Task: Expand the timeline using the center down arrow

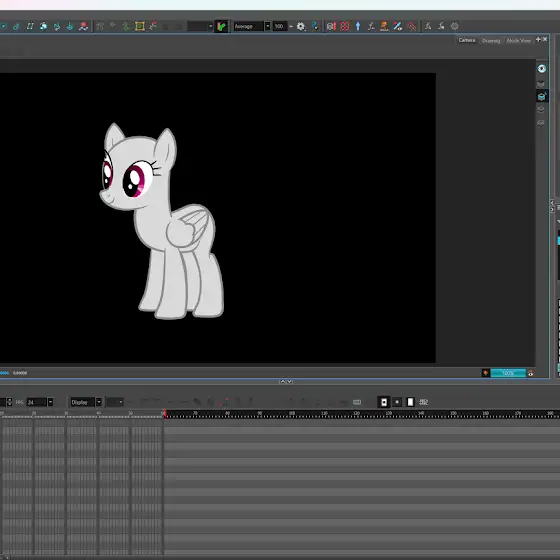Action: coord(290,381)
